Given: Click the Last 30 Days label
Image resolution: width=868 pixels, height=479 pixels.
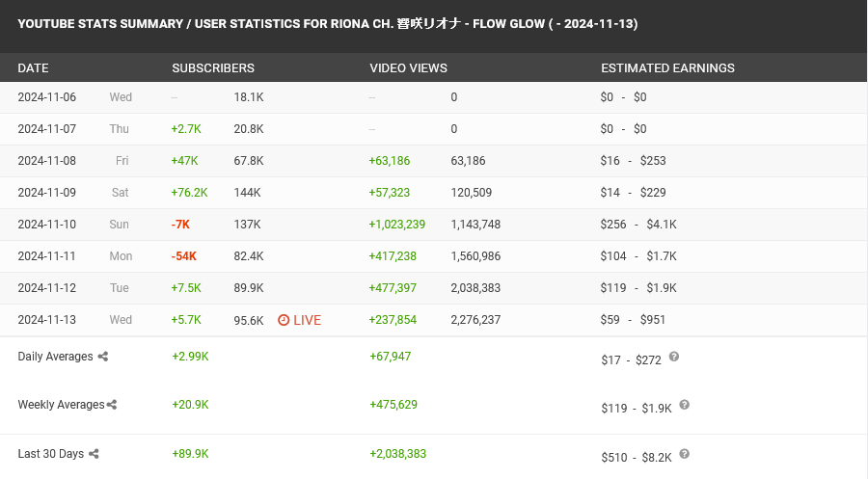Looking at the screenshot, I should tap(51, 454).
